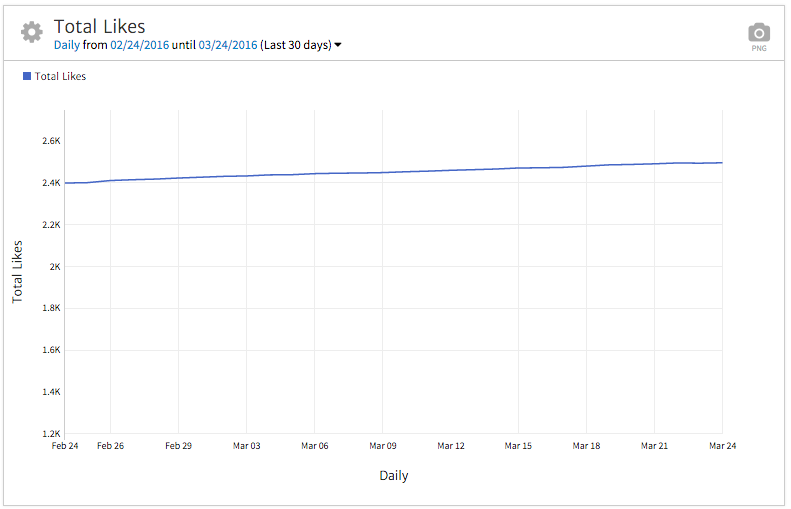Click the vertical 'Total Likes' y-axis title

click(x=17, y=271)
